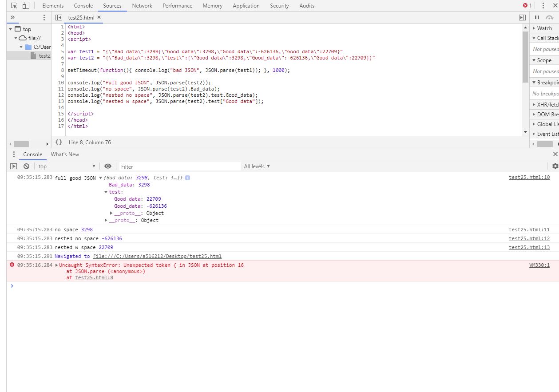Image resolution: width=559 pixels, height=392 pixels.
Task: Hide the debugger pane toggle icon
Action: (x=522, y=17)
